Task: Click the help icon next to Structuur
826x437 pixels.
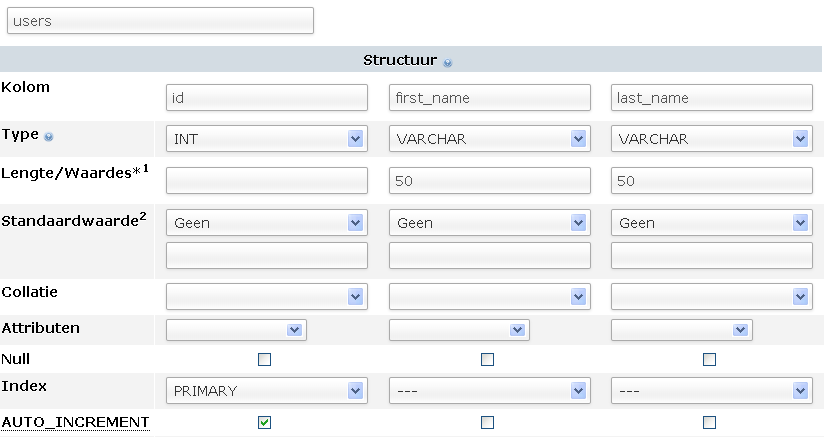Action: click(x=448, y=62)
